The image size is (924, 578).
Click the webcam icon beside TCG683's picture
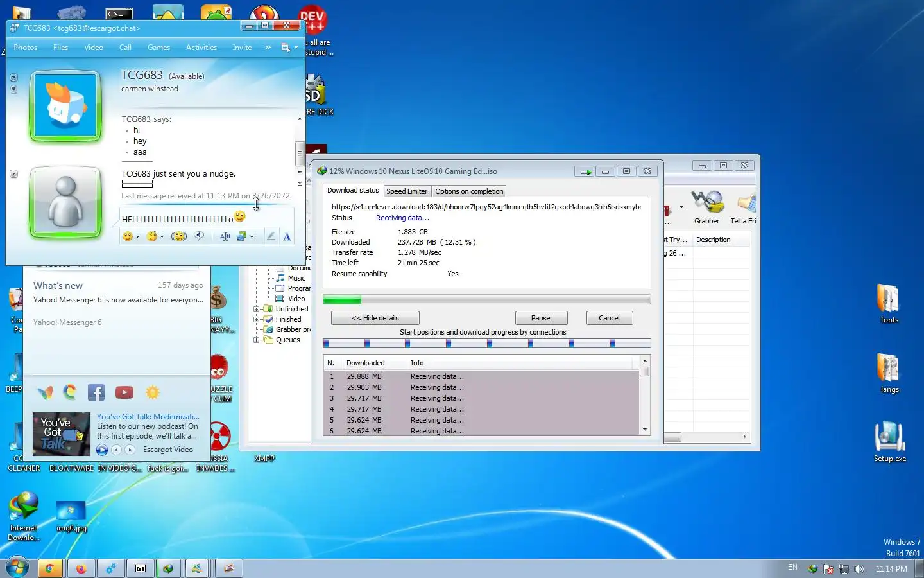coord(13,89)
